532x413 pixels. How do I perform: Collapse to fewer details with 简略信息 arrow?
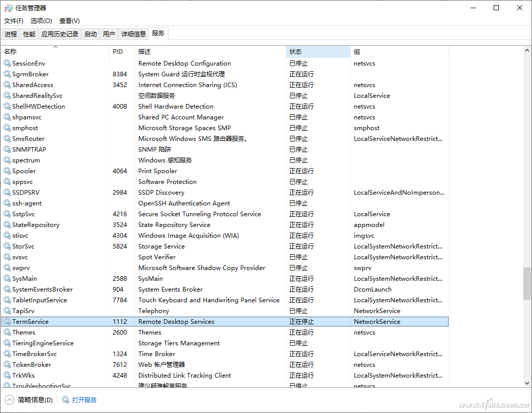(x=9, y=400)
